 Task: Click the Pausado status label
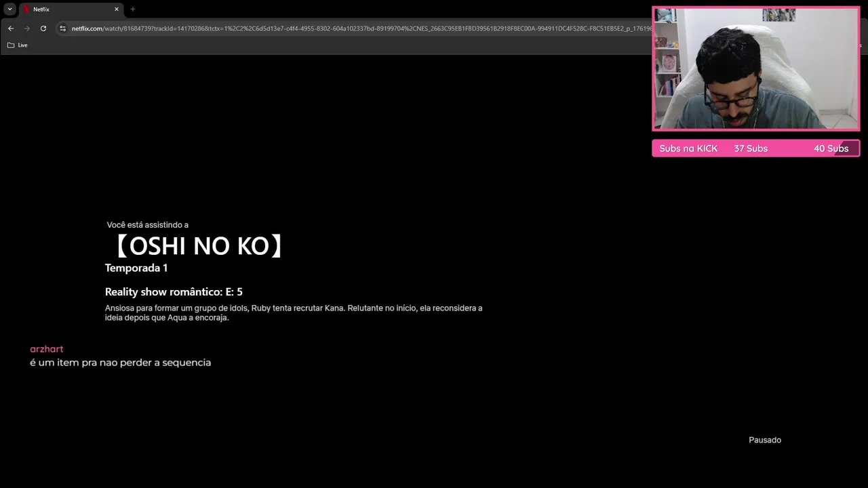pos(765,440)
